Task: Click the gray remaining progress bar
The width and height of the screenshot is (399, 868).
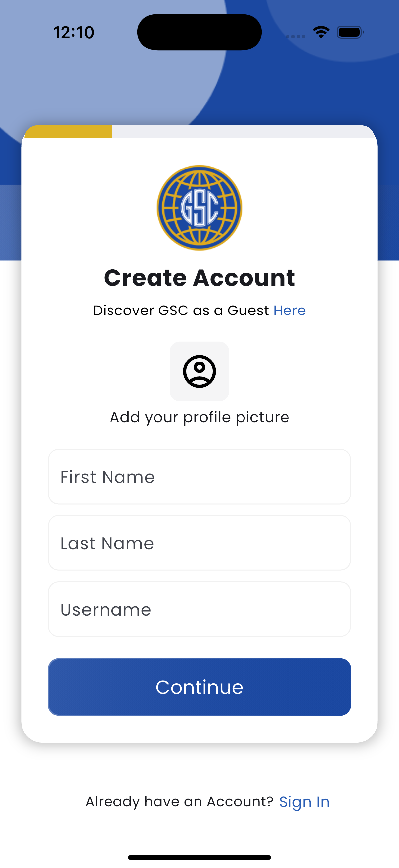Action: pos(243,132)
